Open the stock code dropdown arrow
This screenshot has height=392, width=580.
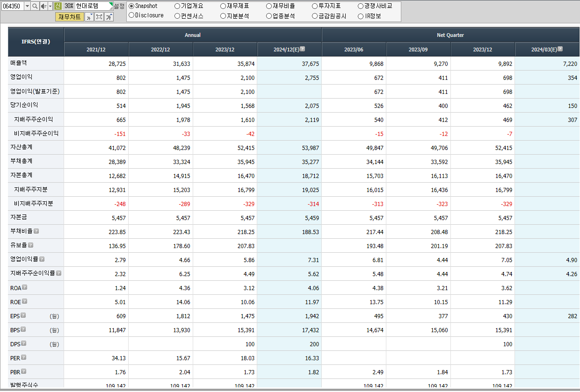point(27,6)
